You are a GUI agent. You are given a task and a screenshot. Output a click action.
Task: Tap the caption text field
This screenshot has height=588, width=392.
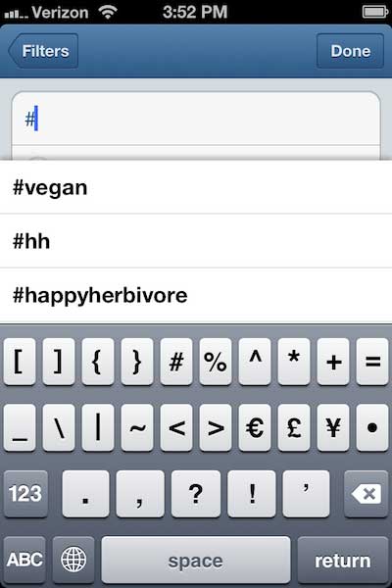pyautogui.click(x=196, y=120)
